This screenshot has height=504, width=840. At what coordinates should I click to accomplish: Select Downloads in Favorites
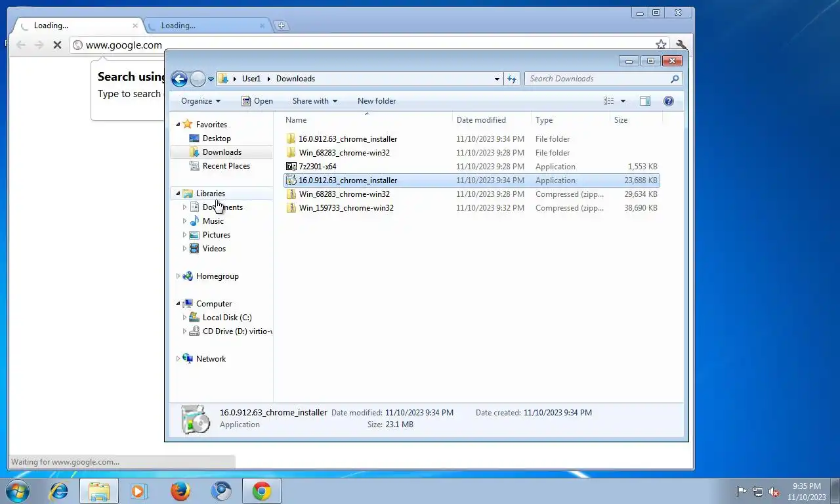click(221, 152)
